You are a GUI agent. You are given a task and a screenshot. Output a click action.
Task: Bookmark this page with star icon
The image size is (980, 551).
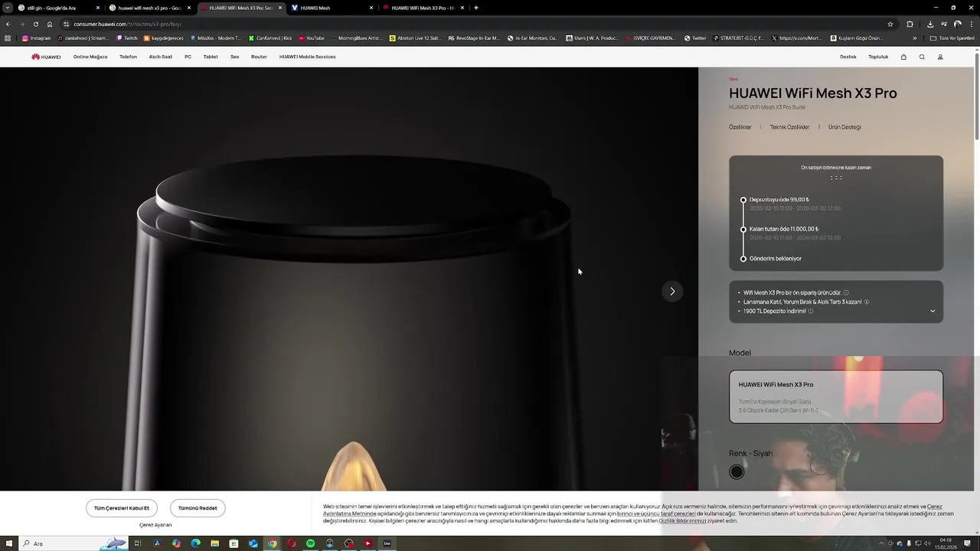tap(890, 24)
